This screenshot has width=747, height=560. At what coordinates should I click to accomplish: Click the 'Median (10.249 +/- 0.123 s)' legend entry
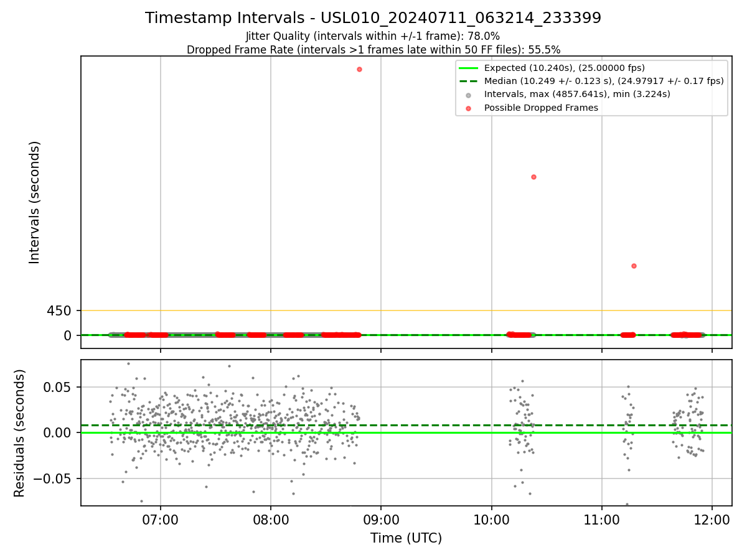591,81
